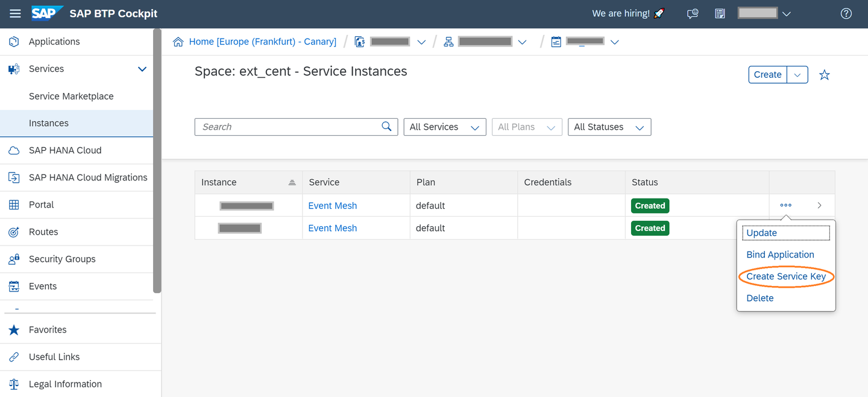Open Event Mesh link in first row
The image size is (868, 397).
click(333, 206)
